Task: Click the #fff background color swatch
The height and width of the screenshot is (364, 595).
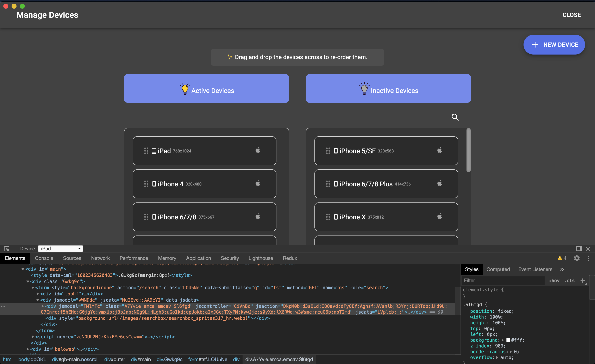Action: tap(508, 340)
